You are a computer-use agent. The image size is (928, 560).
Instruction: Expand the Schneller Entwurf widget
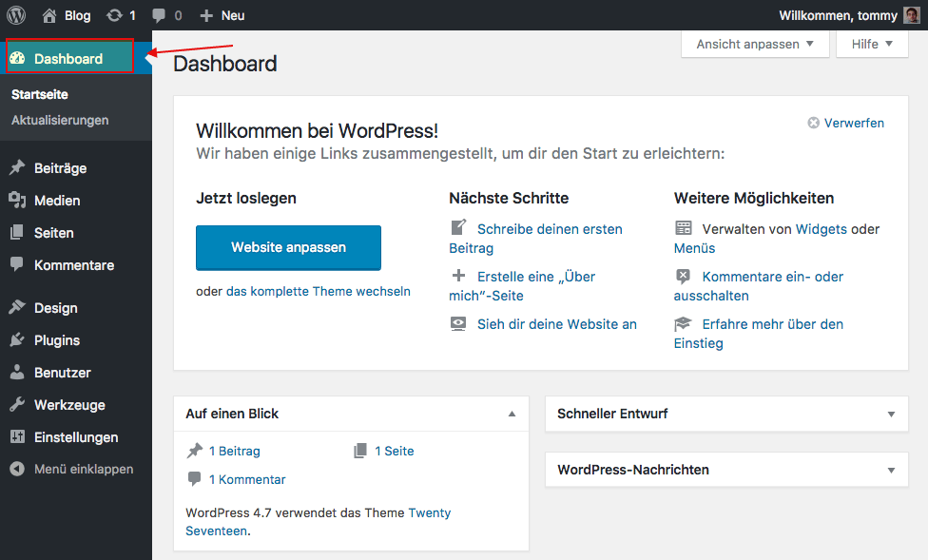click(891, 414)
